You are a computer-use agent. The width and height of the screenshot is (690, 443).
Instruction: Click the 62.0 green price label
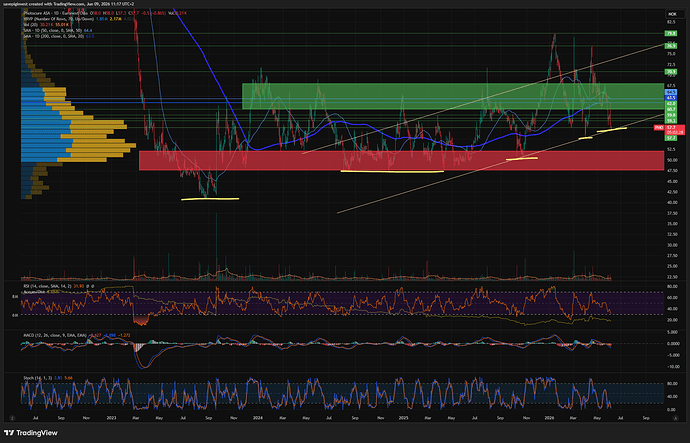670,104
